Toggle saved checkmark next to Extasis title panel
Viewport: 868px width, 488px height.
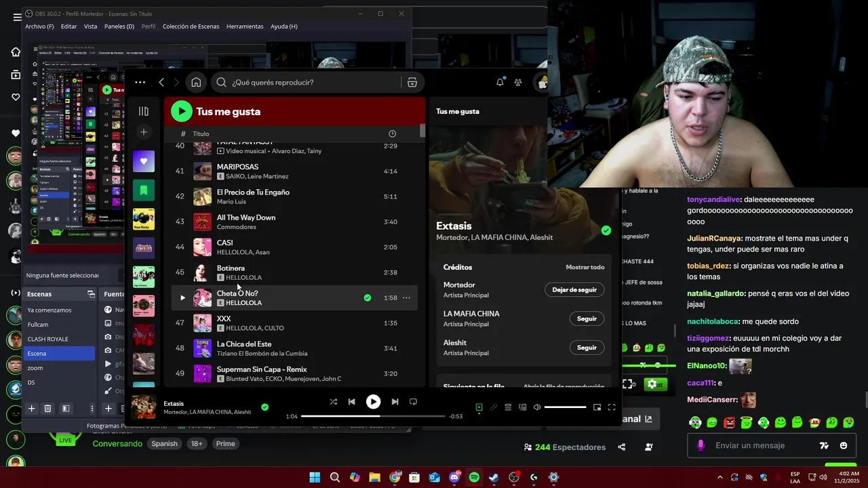coord(606,230)
